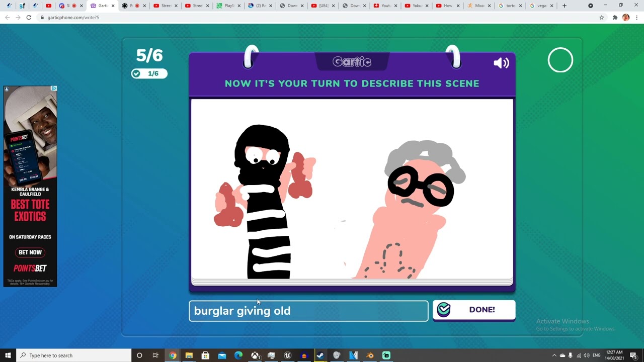644x362 pixels.
Task: Open the 12:27 AM clock calendar
Action: tap(614, 355)
